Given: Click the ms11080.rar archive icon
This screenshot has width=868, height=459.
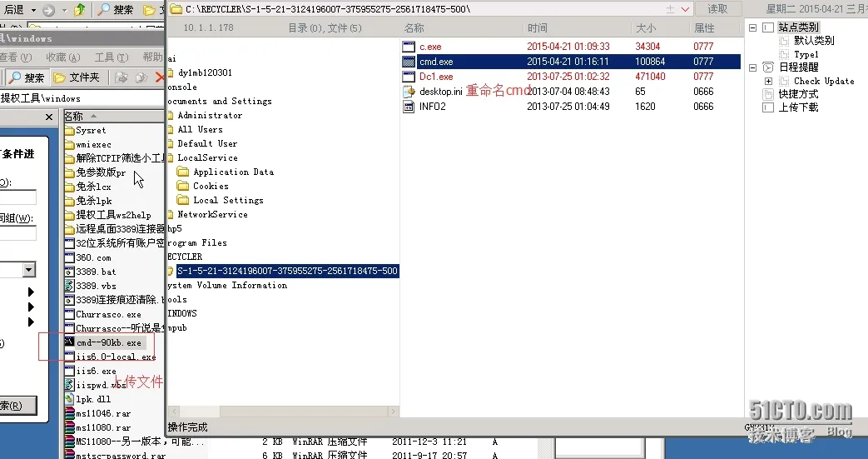Looking at the screenshot, I should pyautogui.click(x=69, y=427).
